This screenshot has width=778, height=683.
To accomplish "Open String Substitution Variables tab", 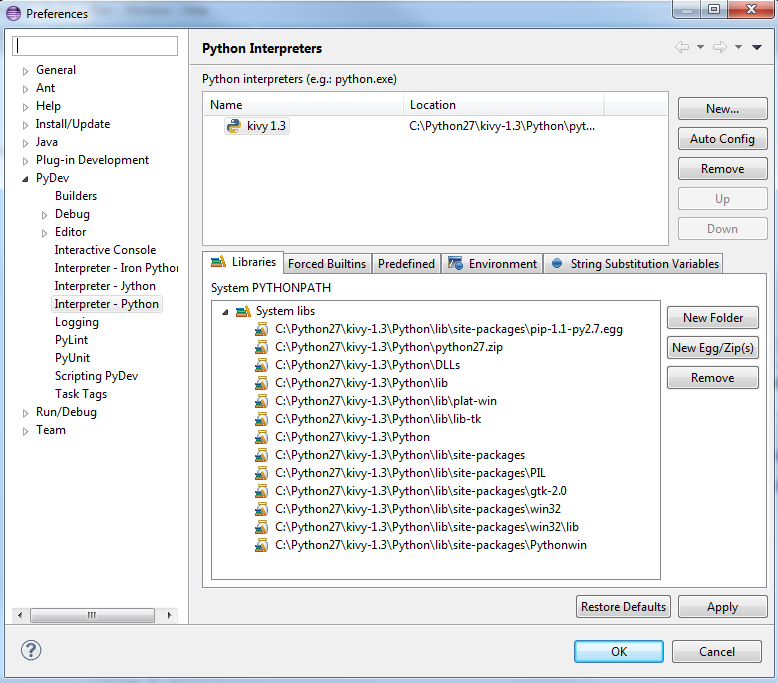I will pos(634,263).
